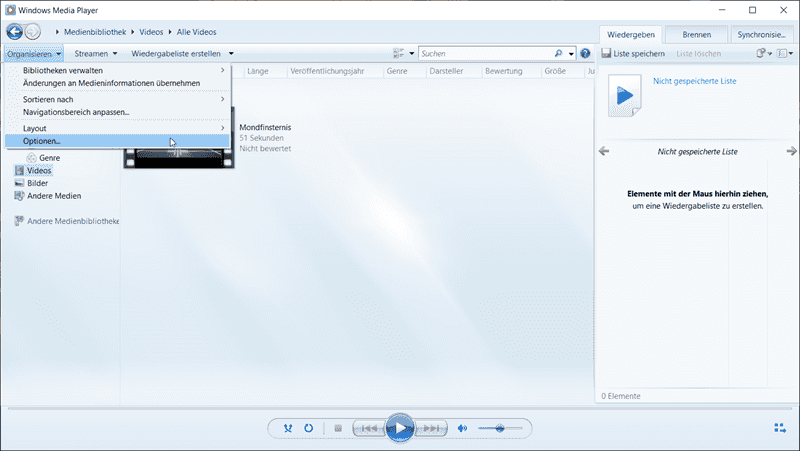Viewport: 801px width, 451px height.
Task: Toggle repeat playback
Action: [x=309, y=428]
